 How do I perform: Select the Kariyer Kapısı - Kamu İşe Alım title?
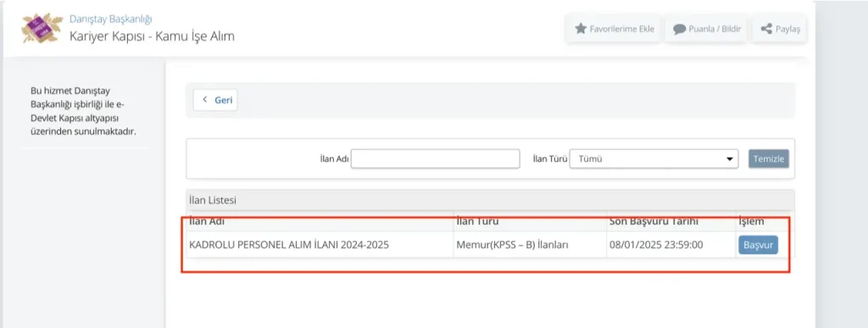(153, 36)
